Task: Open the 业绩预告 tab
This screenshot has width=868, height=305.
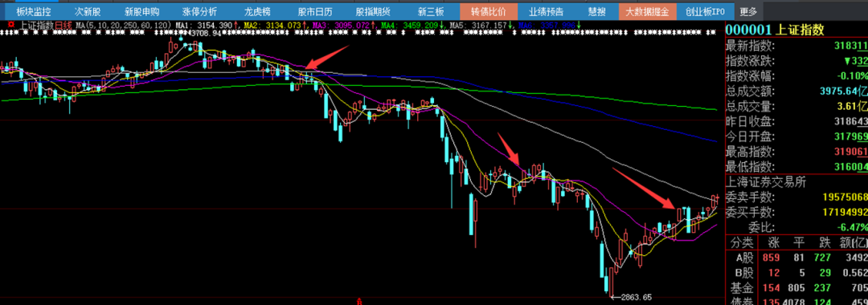Action: (546, 11)
